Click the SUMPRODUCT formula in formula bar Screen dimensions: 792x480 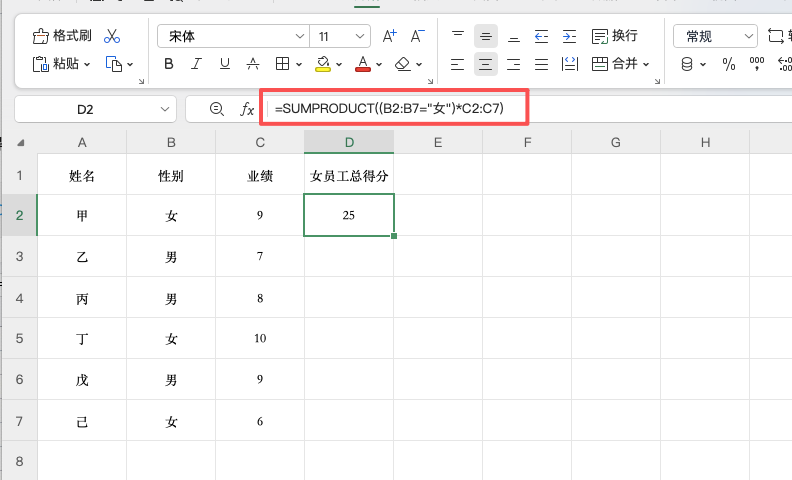[x=389, y=108]
